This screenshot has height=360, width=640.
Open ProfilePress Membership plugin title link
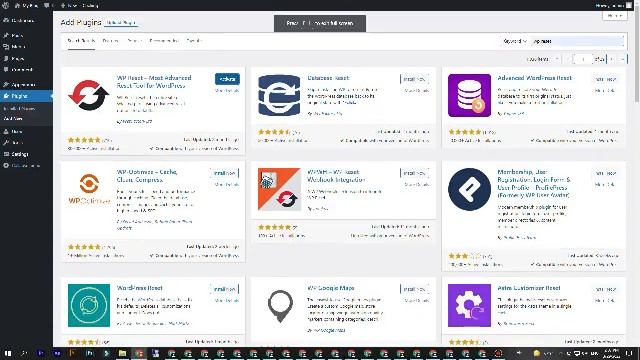pyautogui.click(x=534, y=184)
